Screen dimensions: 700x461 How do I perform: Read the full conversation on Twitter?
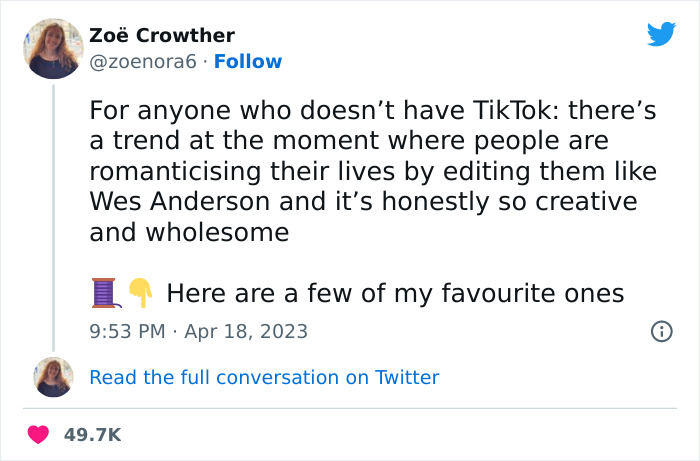264,377
